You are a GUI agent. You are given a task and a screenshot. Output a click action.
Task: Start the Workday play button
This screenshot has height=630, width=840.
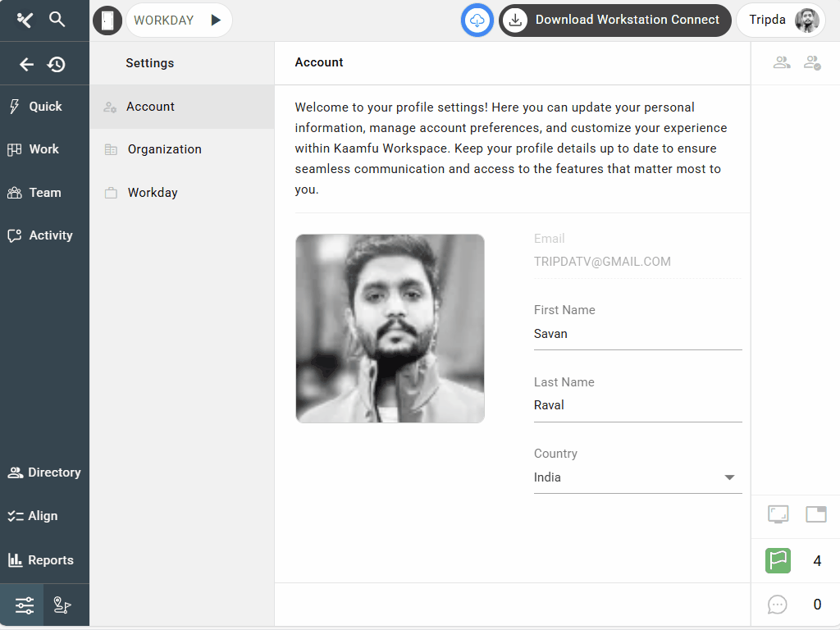(216, 20)
